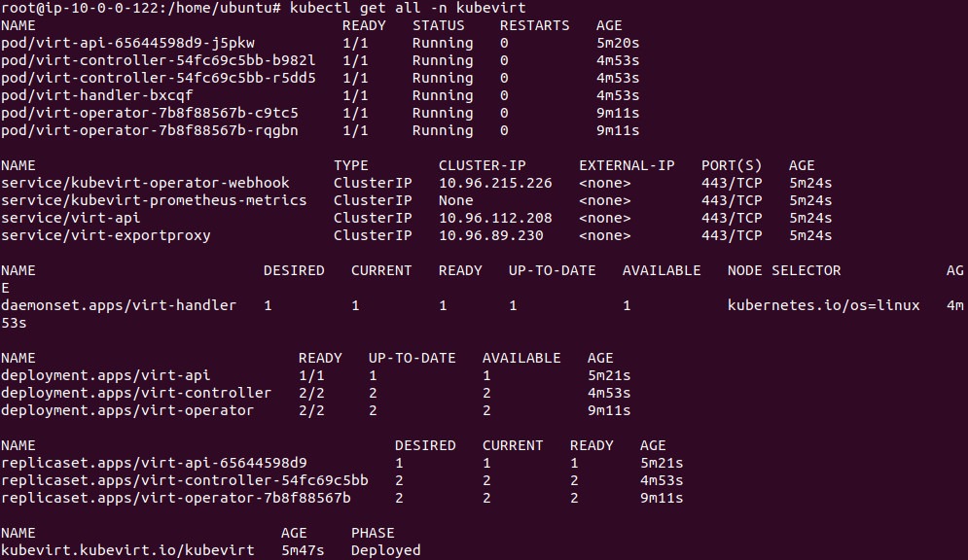Screen dimensions: 968x560
Task: Select pod/virt-operator-7b8f88567b-c9tc5 text
Action: [x=150, y=113]
